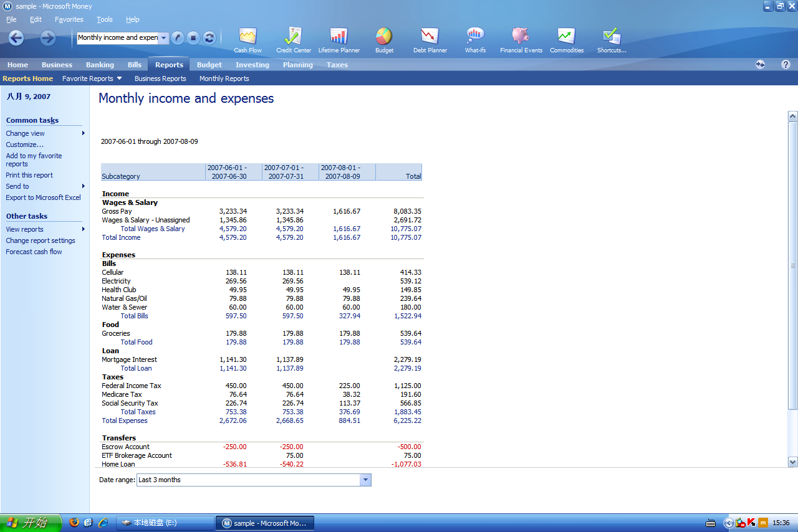Select Forecast cash flow

point(34,252)
